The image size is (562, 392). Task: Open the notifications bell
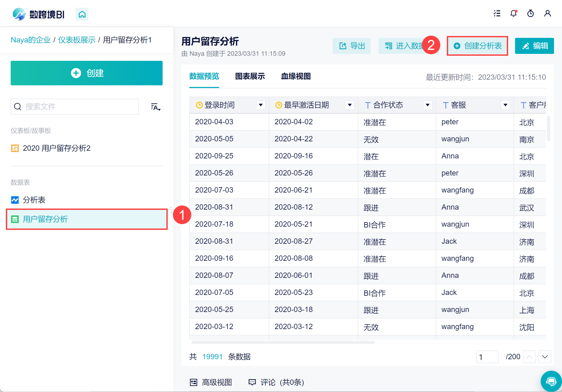click(513, 14)
